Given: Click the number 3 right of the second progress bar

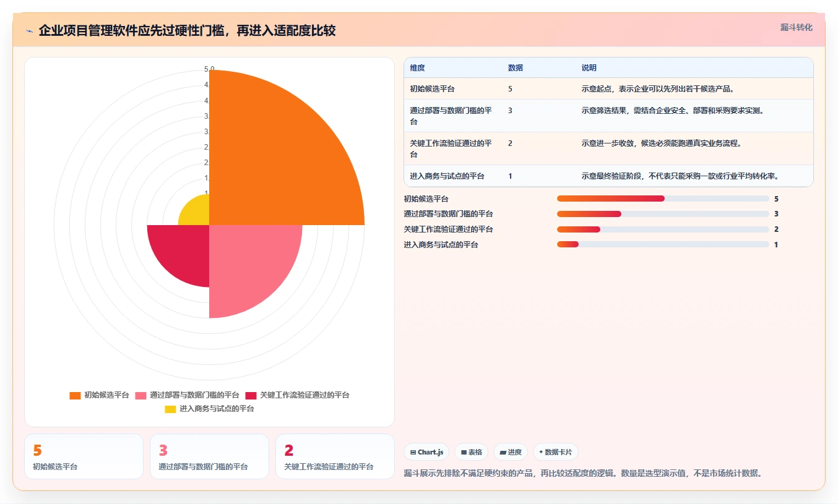Looking at the screenshot, I should point(776,214).
